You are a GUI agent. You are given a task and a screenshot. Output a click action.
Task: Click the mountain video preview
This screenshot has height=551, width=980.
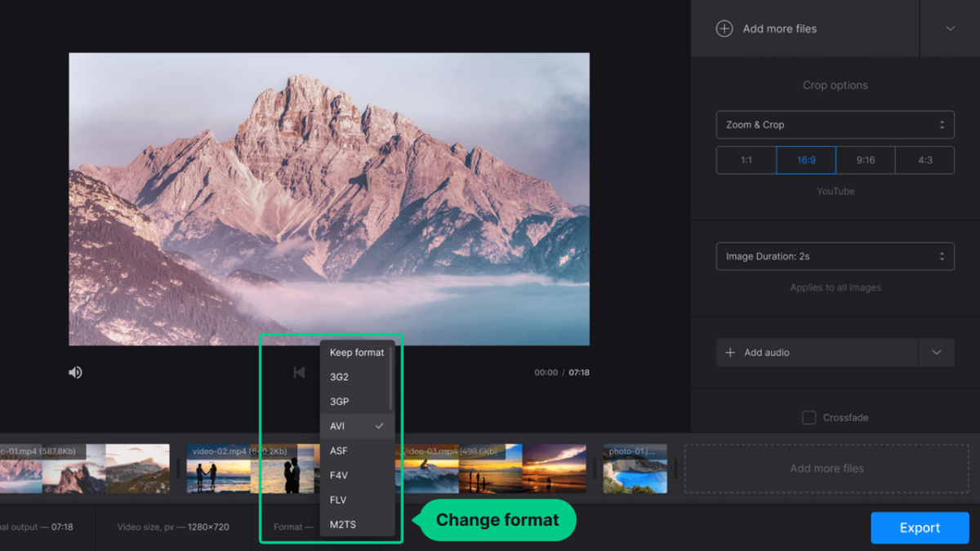tap(329, 199)
